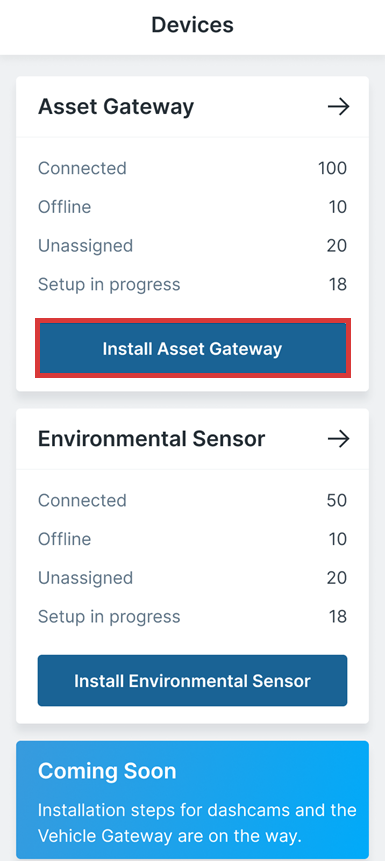385x861 pixels.
Task: View Asset Gateway Unassigned row
Action: coord(192,245)
